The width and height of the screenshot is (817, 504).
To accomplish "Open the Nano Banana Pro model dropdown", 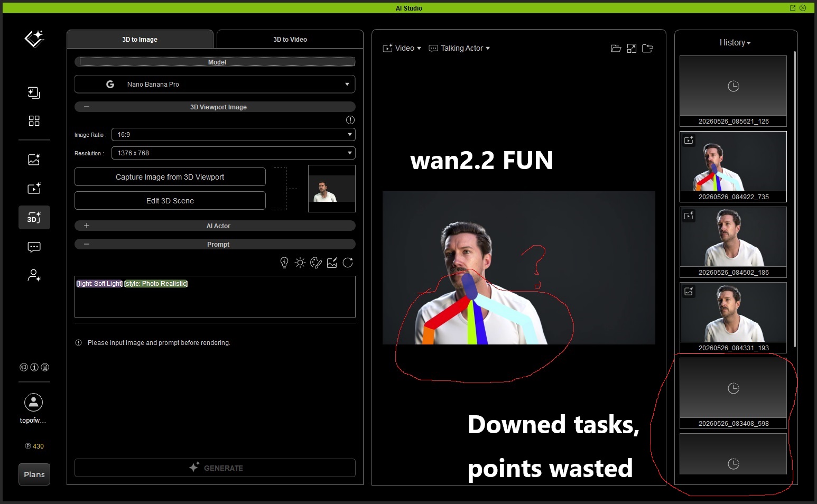I will 215,85.
